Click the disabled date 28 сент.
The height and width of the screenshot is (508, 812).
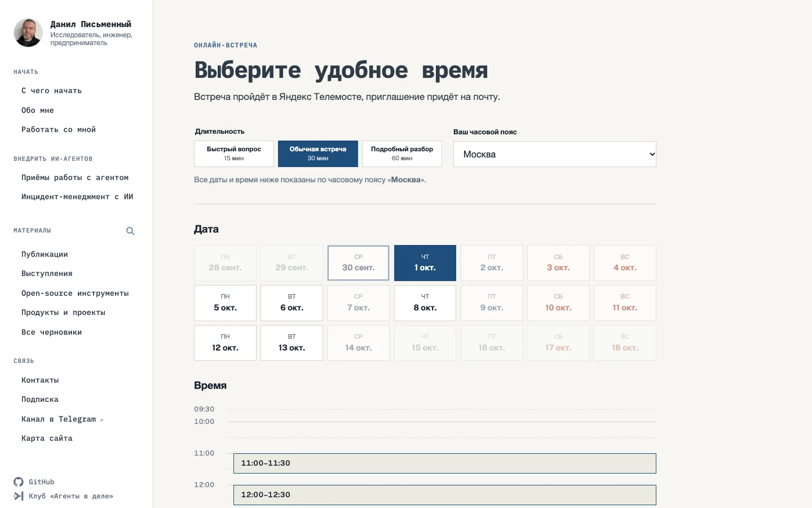225,263
